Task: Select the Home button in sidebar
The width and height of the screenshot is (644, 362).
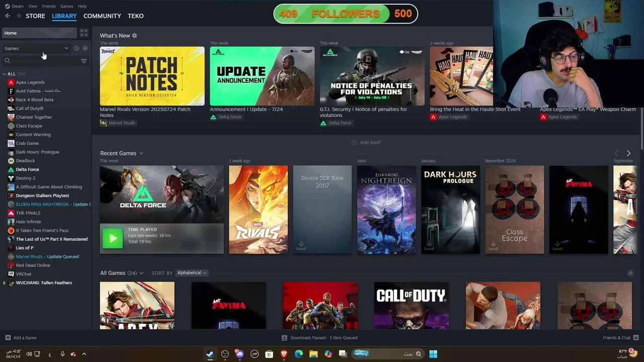Action: click(x=39, y=33)
